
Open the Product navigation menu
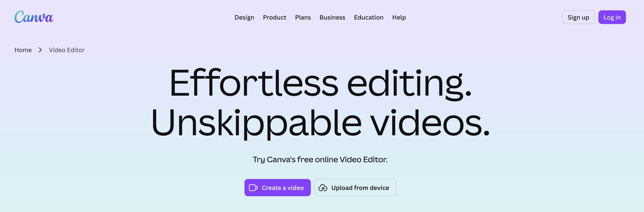pos(274,17)
